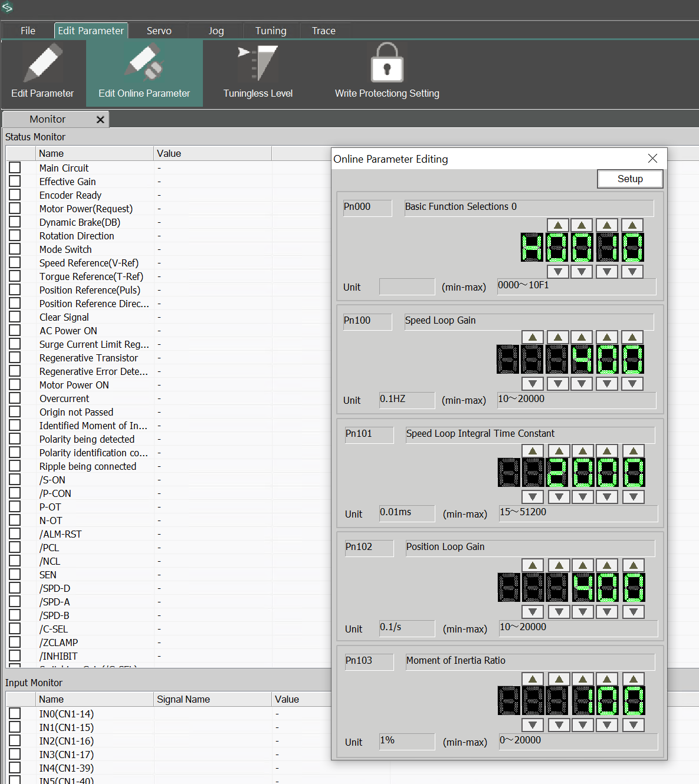Increase rightmost Moment of Inertia Ratio digit
Screen dimensions: 699x784
click(633, 679)
